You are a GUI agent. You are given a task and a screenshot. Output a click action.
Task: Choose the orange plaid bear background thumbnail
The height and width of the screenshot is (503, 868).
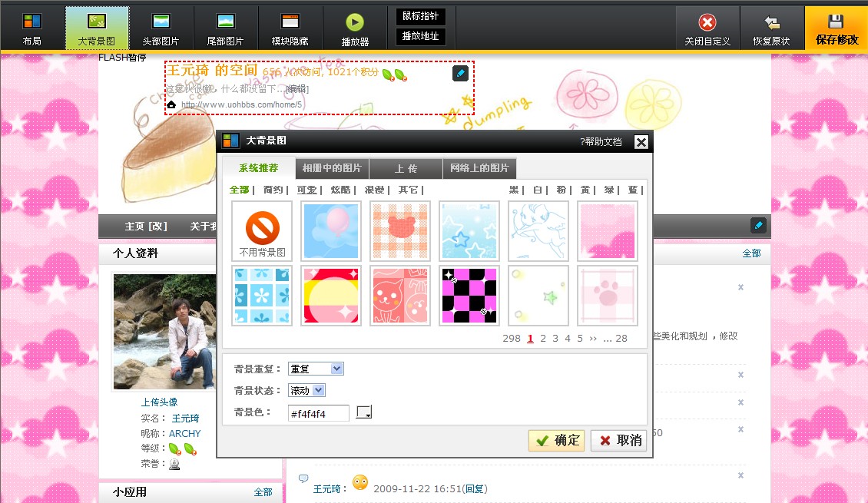point(400,230)
